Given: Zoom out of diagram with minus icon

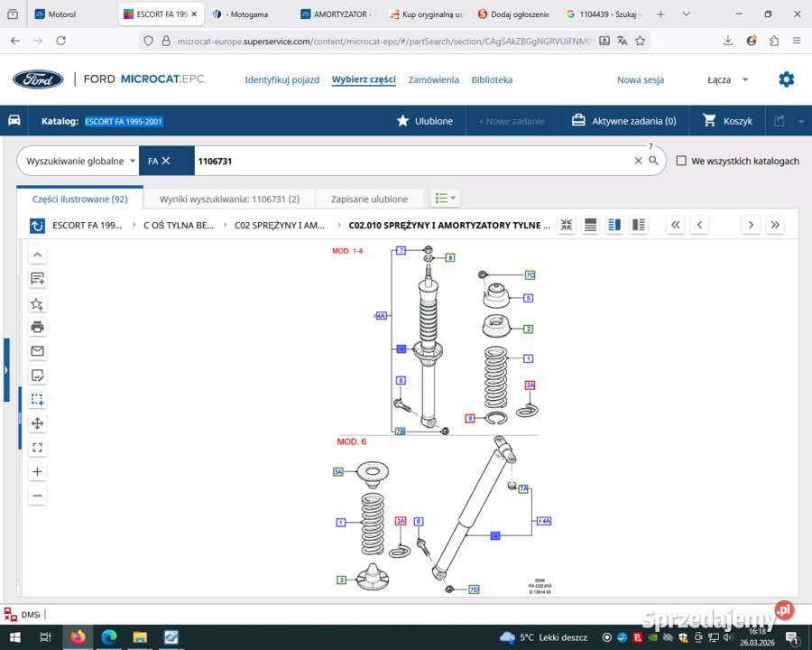Looking at the screenshot, I should pos(37,496).
